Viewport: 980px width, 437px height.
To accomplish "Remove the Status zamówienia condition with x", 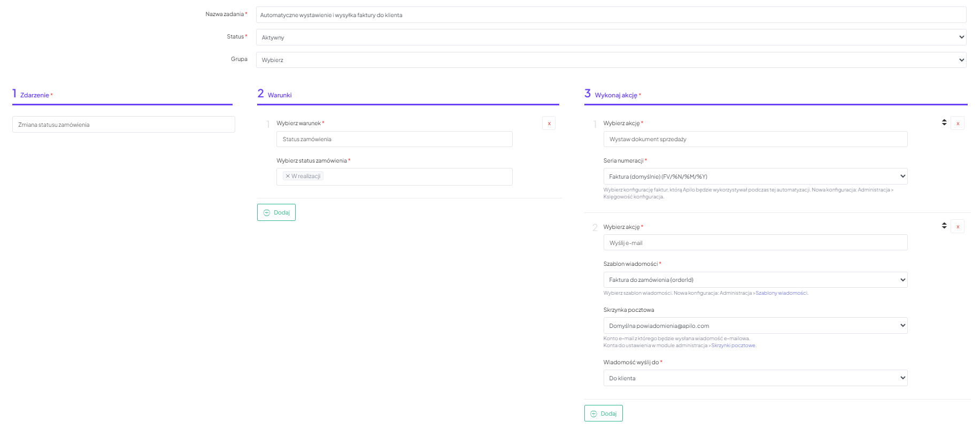I will coord(549,124).
